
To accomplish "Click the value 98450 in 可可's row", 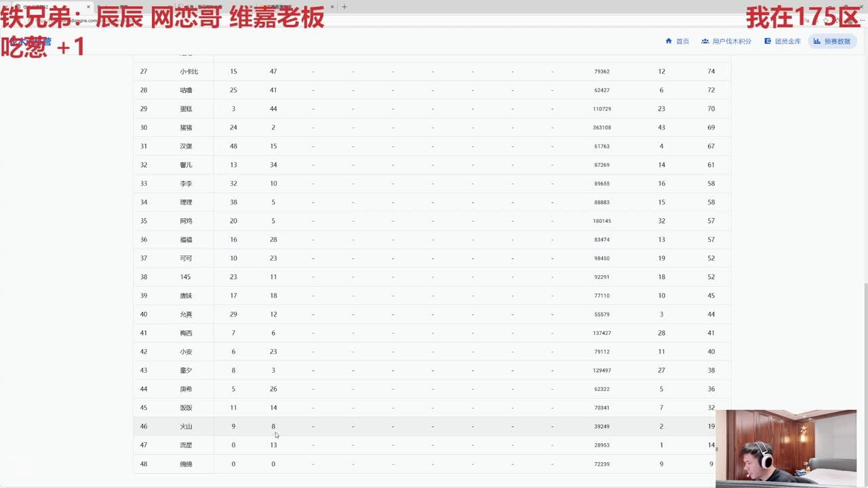I will (x=601, y=258).
